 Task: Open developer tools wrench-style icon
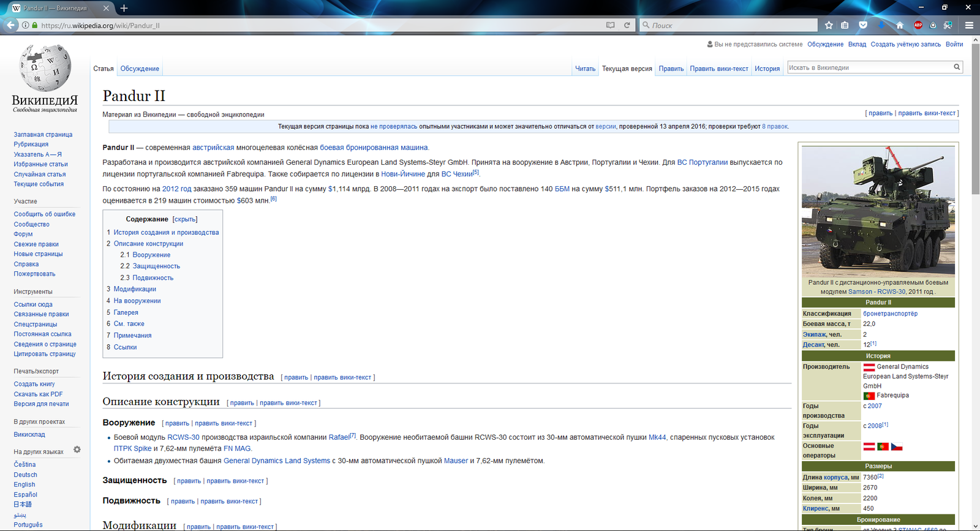948,25
